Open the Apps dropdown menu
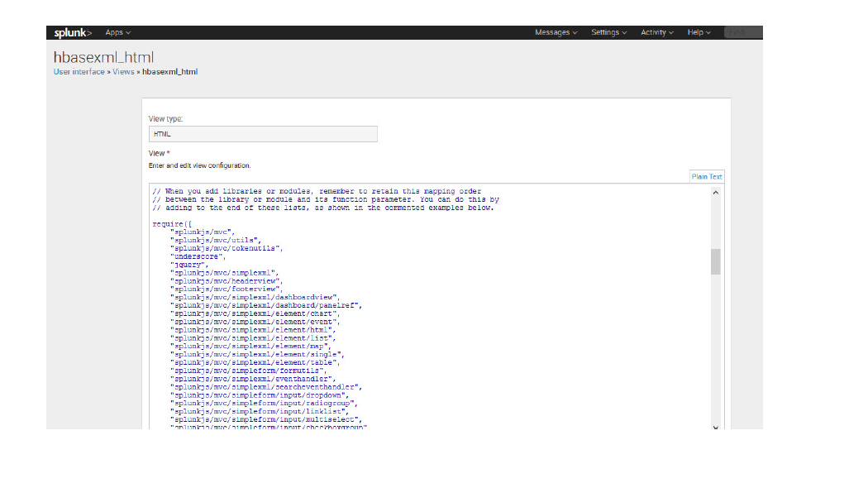Viewport: 868px width, 488px height. [117, 32]
